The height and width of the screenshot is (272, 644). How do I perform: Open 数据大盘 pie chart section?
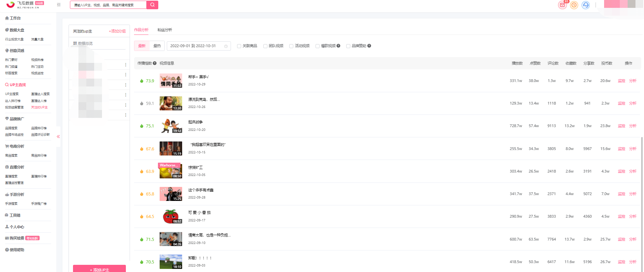coord(15,30)
